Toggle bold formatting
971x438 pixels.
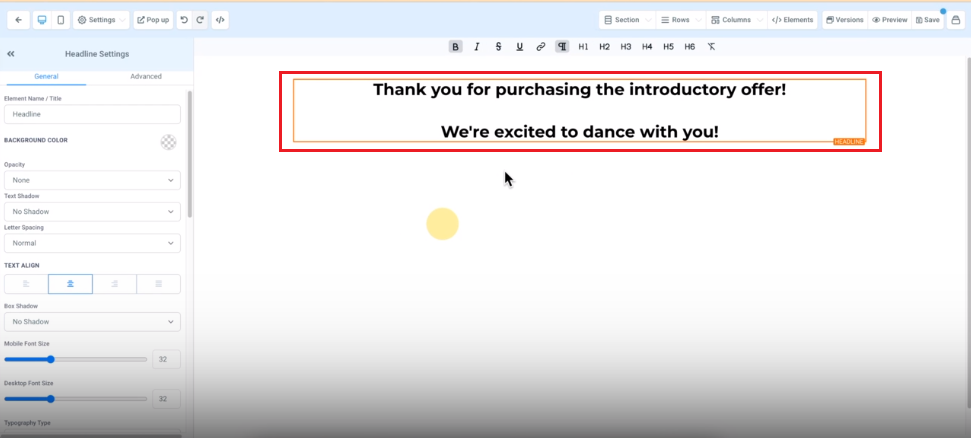(x=456, y=46)
